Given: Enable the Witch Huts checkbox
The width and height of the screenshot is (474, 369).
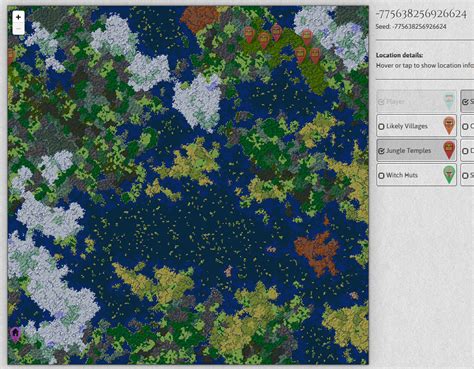Looking at the screenshot, I should pos(381,175).
